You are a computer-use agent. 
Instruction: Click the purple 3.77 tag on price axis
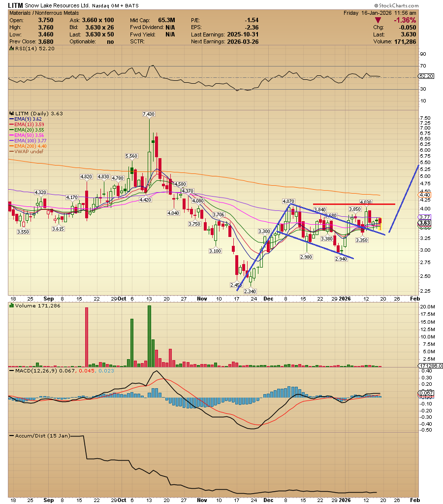[x=425, y=217]
